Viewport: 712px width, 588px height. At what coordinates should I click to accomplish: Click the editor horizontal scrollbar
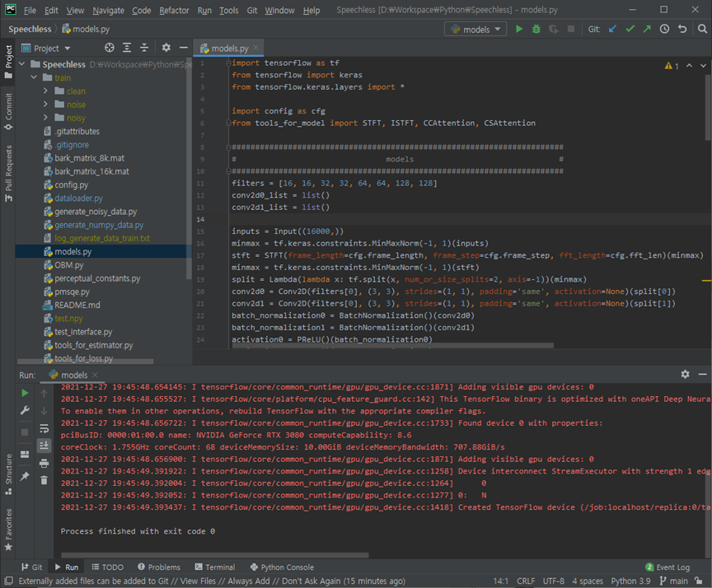pos(393,346)
